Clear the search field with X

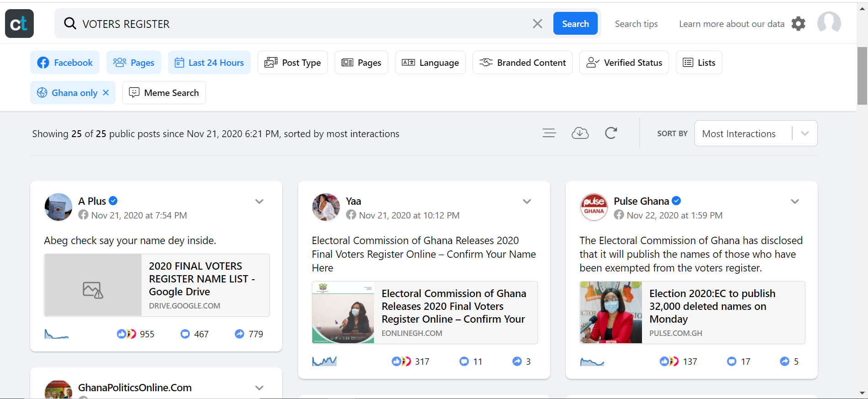click(537, 24)
